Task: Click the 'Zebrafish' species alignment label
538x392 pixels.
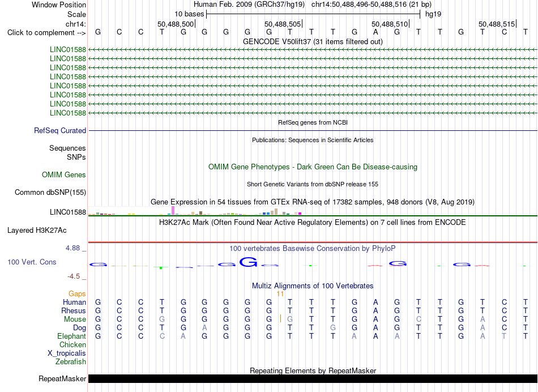Action: [71, 361]
